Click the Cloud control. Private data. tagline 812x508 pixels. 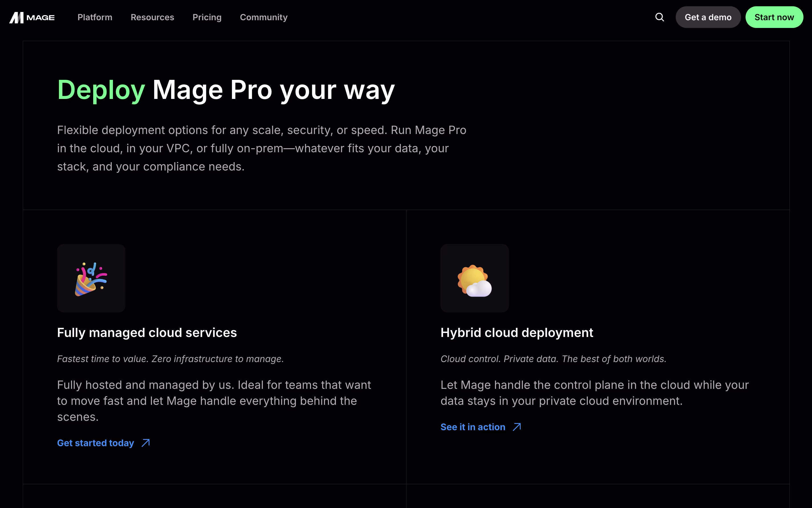tap(553, 359)
